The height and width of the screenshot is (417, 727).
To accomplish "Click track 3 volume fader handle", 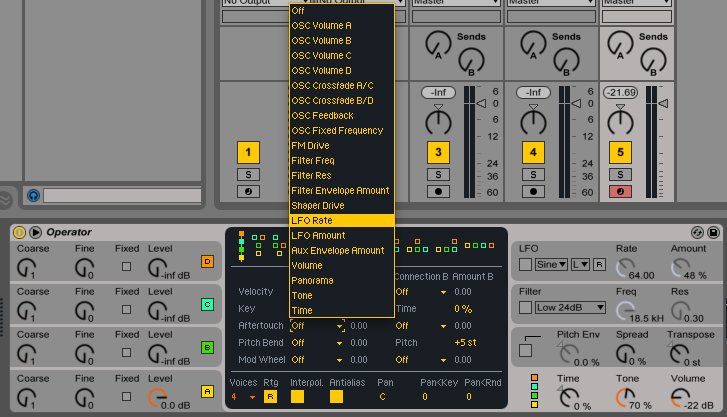I will pos(481,103).
